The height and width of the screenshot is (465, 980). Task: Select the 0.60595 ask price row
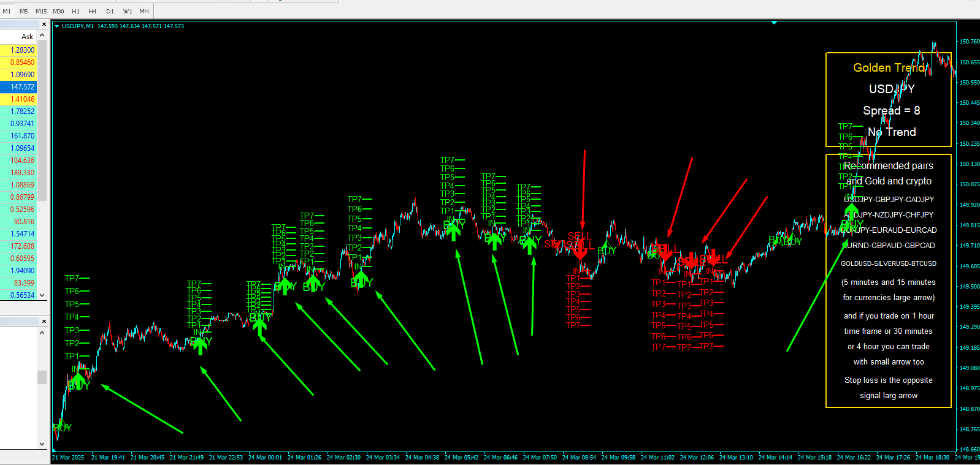click(18, 259)
